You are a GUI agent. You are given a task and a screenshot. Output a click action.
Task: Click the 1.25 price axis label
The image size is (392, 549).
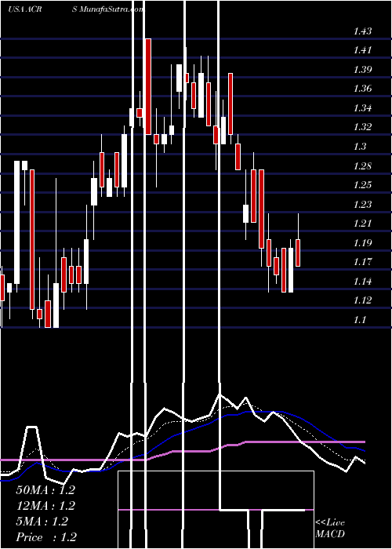coord(362,185)
